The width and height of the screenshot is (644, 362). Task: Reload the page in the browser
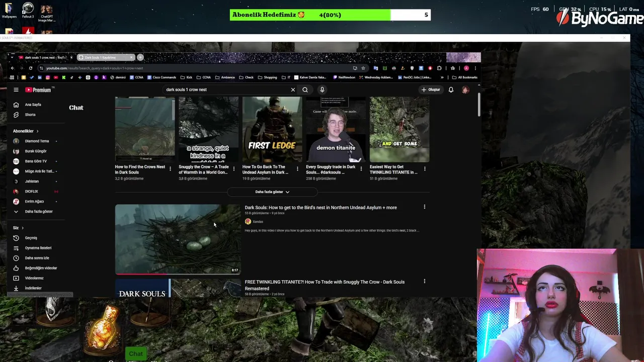[x=31, y=68]
